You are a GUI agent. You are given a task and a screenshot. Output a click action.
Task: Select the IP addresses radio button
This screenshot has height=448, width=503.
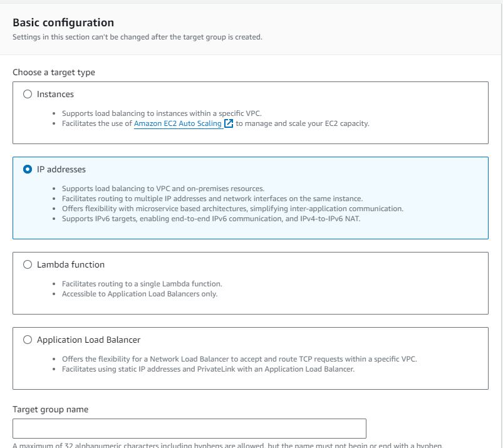(x=27, y=169)
